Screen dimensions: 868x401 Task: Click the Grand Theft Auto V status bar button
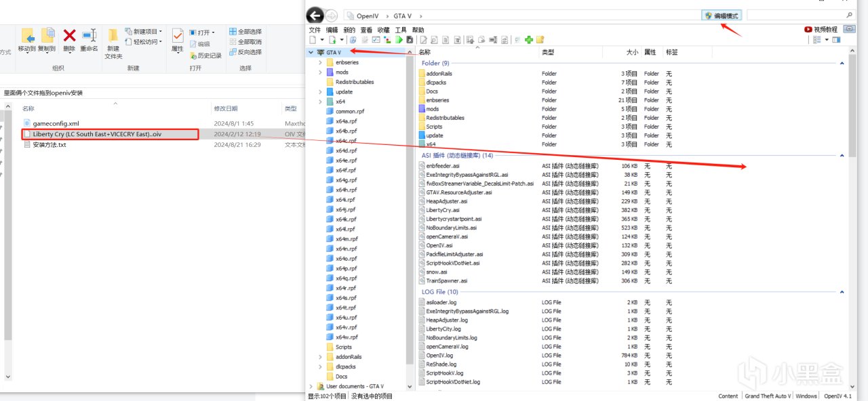(766, 396)
